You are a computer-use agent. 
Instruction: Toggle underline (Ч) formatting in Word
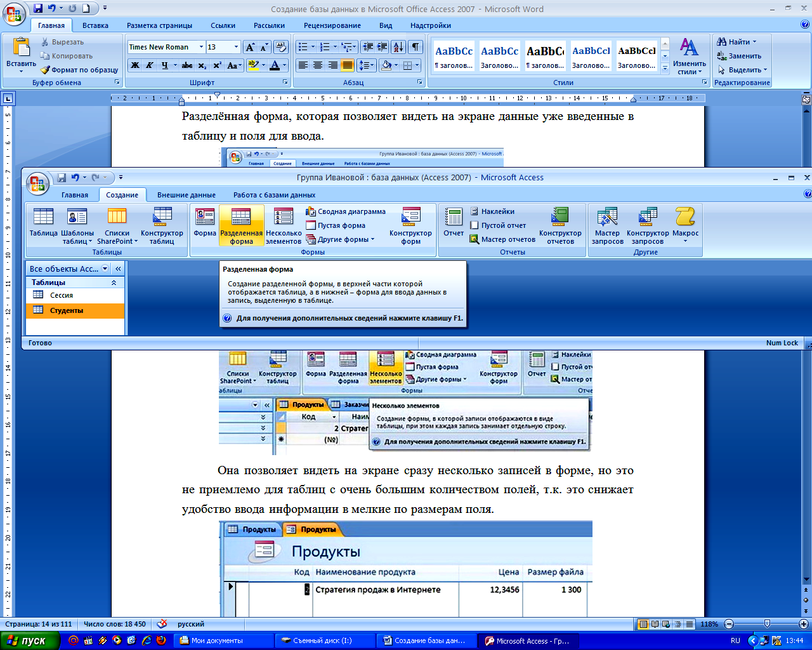coord(165,65)
